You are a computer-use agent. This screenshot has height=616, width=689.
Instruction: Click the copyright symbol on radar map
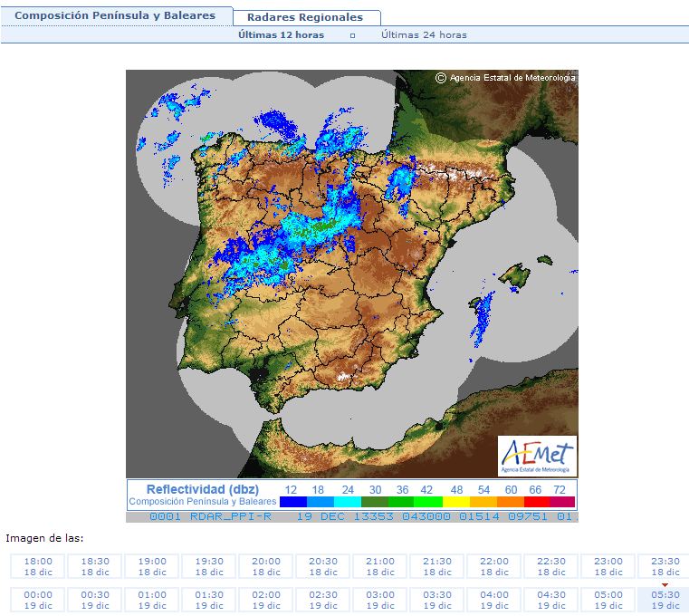tap(440, 78)
